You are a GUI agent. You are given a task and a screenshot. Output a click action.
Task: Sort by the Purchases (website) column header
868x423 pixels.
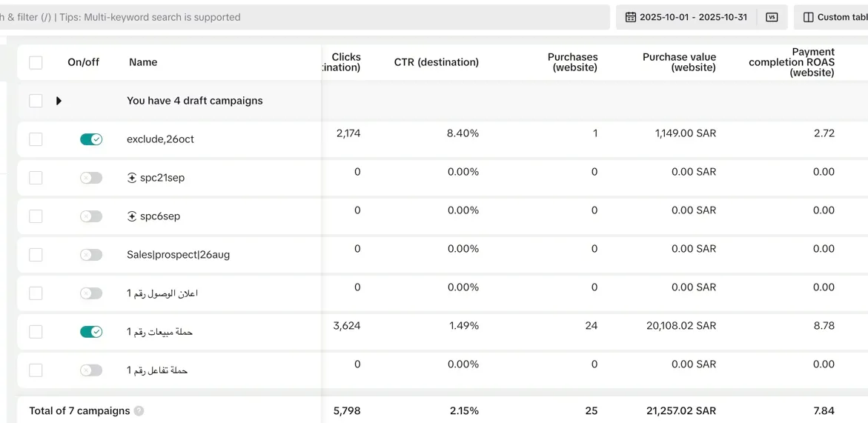pos(572,62)
